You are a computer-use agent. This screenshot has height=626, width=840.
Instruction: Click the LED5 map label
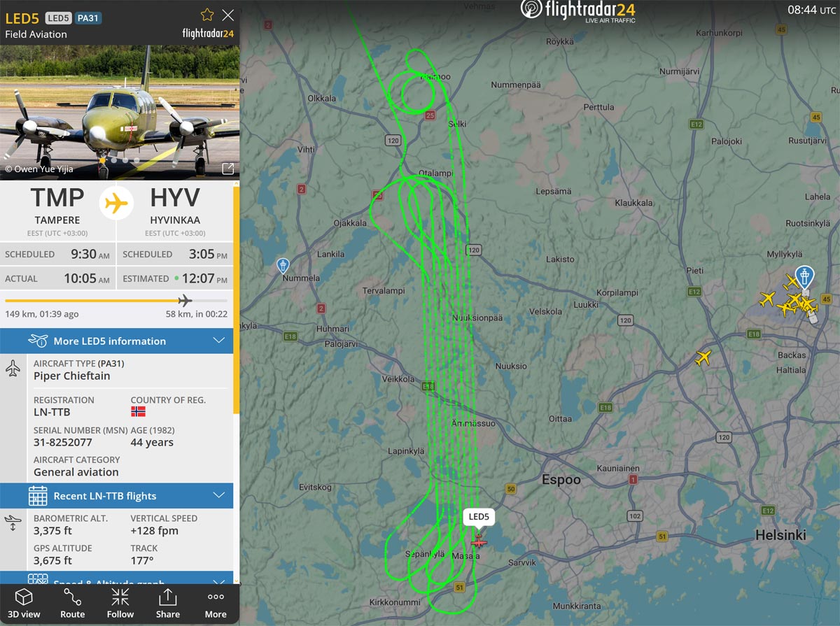click(x=479, y=517)
